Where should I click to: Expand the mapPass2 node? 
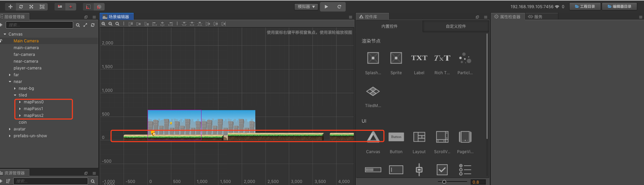pos(20,116)
